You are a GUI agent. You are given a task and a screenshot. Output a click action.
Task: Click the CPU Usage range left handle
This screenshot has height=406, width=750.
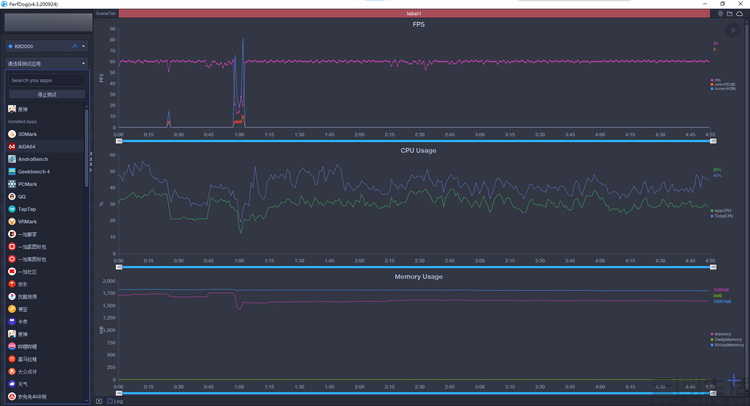[119, 267]
